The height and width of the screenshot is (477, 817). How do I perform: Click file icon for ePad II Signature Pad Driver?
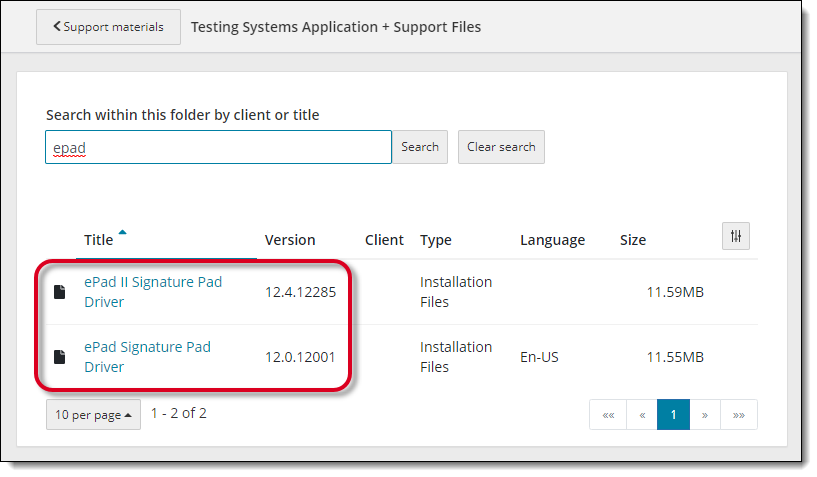60,292
